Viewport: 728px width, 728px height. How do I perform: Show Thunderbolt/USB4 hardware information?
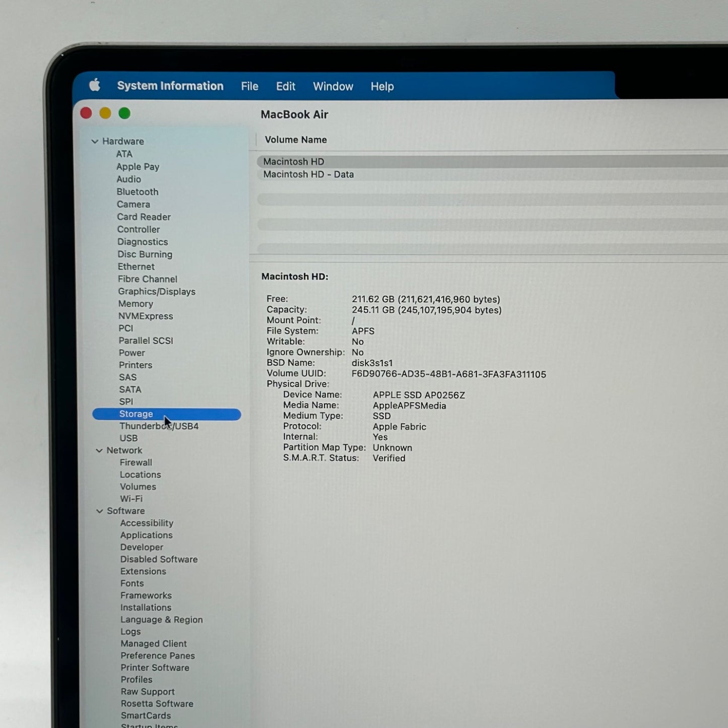coord(159,426)
